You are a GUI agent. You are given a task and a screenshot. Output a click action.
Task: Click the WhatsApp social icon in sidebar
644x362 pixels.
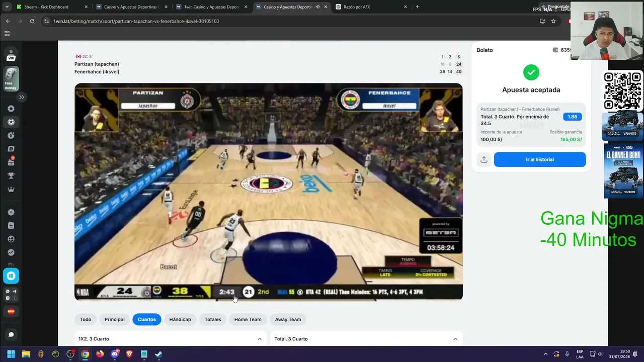point(8,292)
